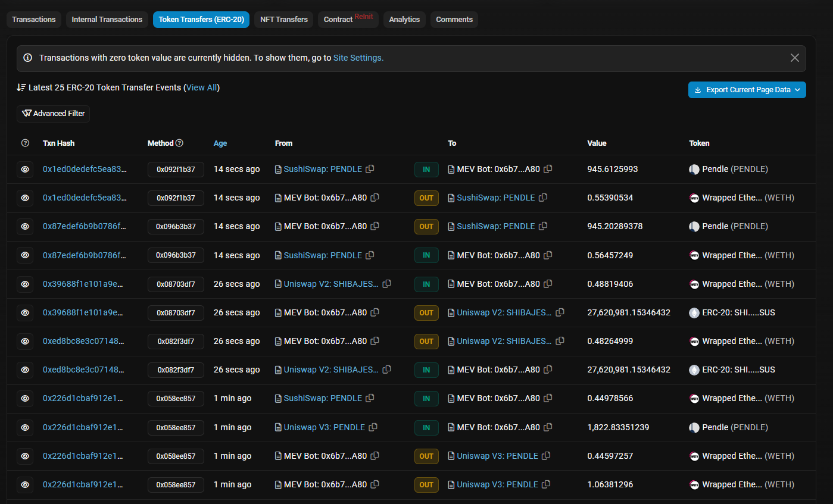Copy the From address in the 1.06381296 row

(x=375, y=484)
